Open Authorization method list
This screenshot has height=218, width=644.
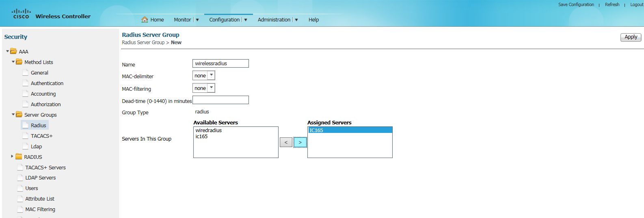[x=45, y=105]
